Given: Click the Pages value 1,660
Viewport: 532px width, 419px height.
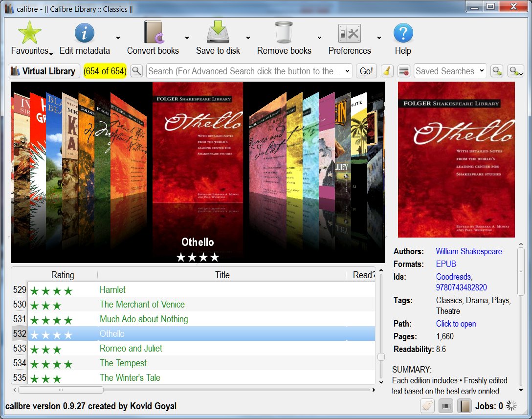Looking at the screenshot, I should [x=445, y=336].
